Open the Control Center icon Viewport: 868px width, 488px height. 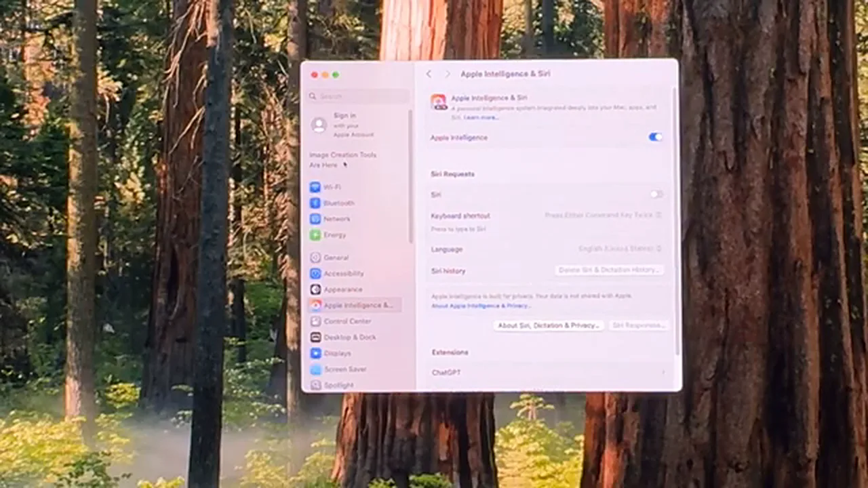(315, 321)
